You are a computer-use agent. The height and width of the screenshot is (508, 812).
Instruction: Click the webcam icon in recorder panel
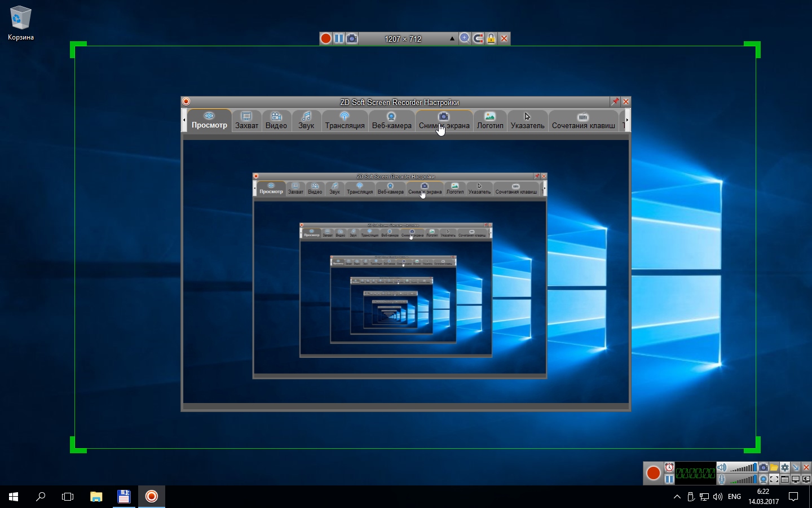point(763,479)
